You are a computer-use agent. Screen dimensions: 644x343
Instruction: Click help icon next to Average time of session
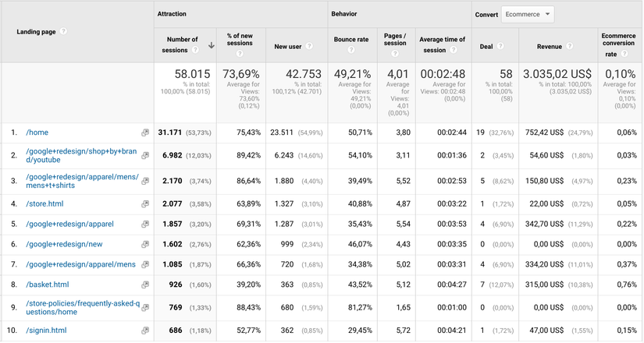(453, 50)
